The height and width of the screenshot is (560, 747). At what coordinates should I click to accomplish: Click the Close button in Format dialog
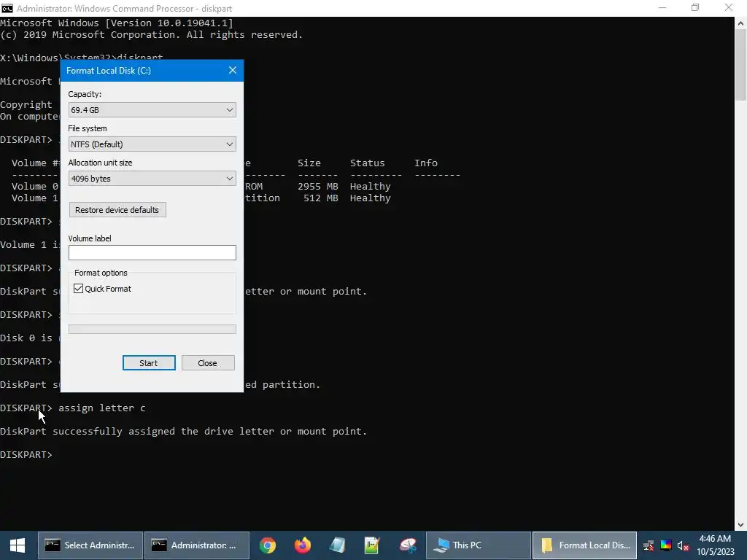pyautogui.click(x=208, y=363)
